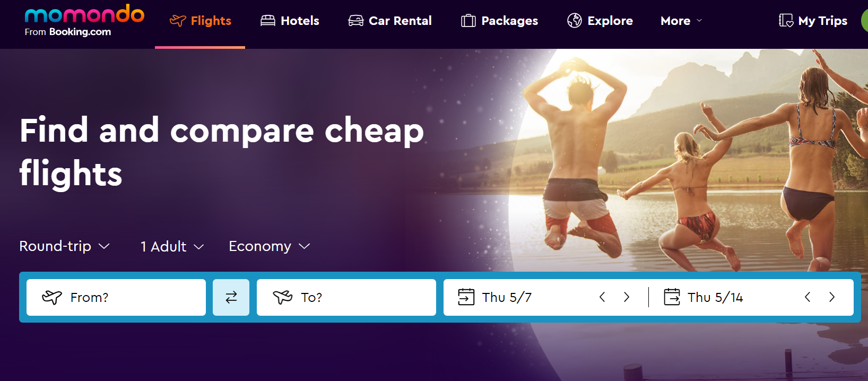Select the Flights tab
The image size is (868, 381).
(200, 21)
